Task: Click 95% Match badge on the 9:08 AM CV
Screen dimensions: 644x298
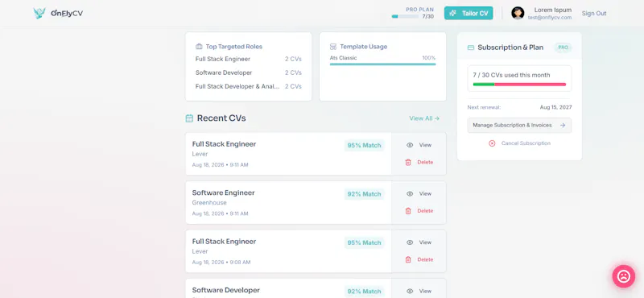Action: (x=365, y=242)
